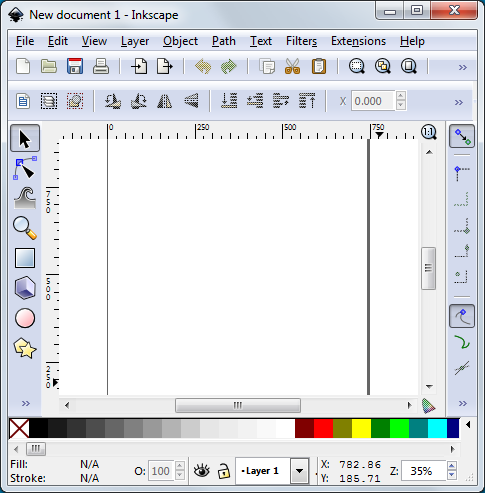This screenshot has height=493, width=485.
Task: Zoom 1:1 button above vertical scrollbar
Action: (429, 132)
